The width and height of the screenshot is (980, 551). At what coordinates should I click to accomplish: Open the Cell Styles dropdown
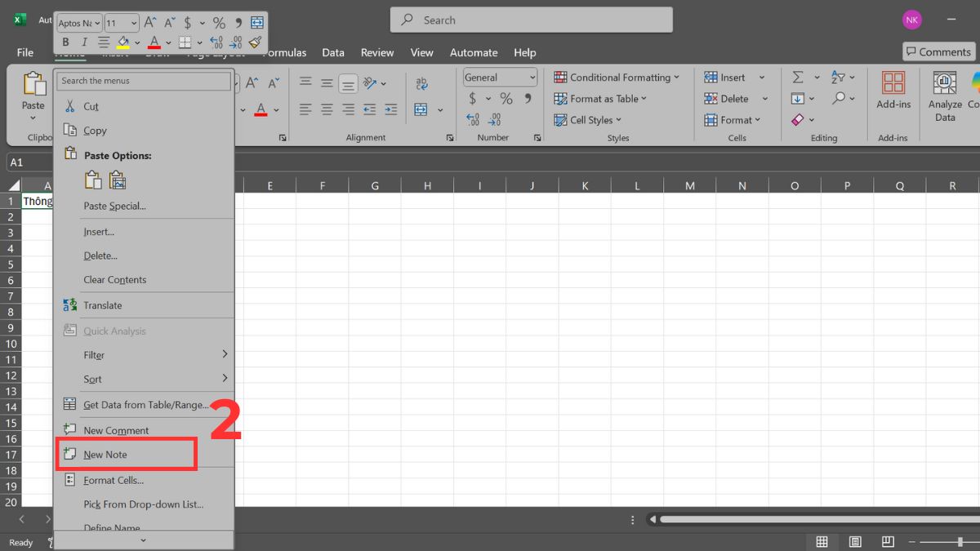(x=588, y=119)
